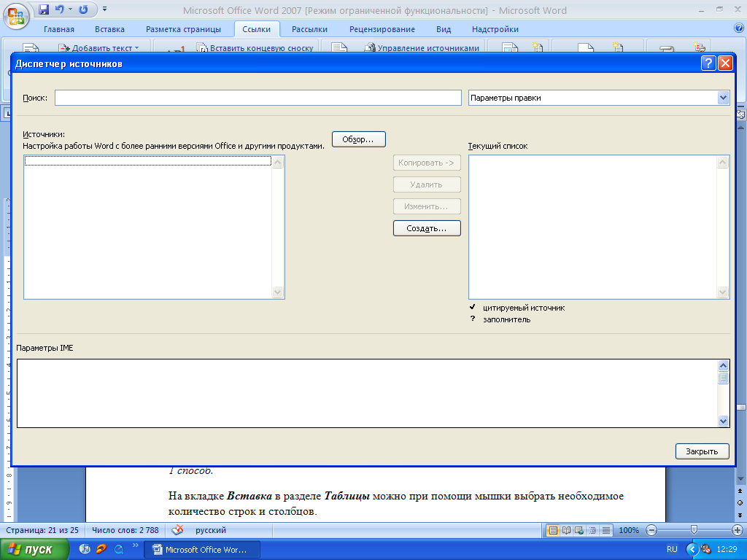Screen dimensions: 747x560
Task: Click the Создать... button
Action: tap(427, 228)
